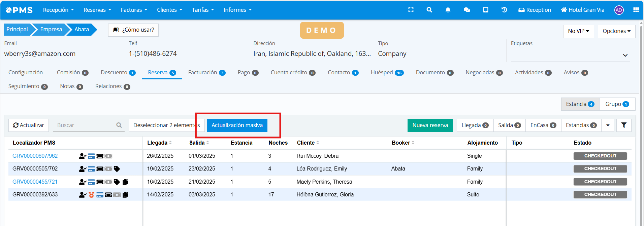Open the Tarifas menu
Image resolution: width=644 pixels, height=226 pixels.
[x=202, y=10]
